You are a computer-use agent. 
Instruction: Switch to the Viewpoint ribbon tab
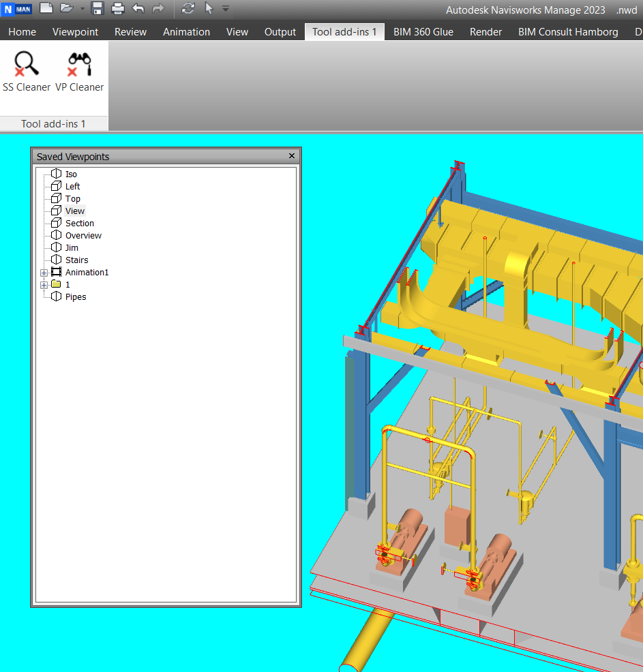(75, 32)
